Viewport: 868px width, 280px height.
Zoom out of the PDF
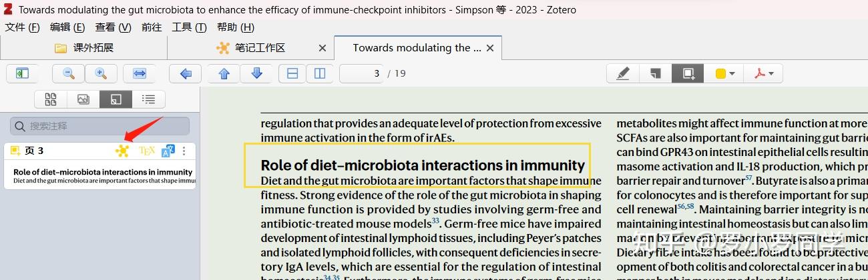68,73
